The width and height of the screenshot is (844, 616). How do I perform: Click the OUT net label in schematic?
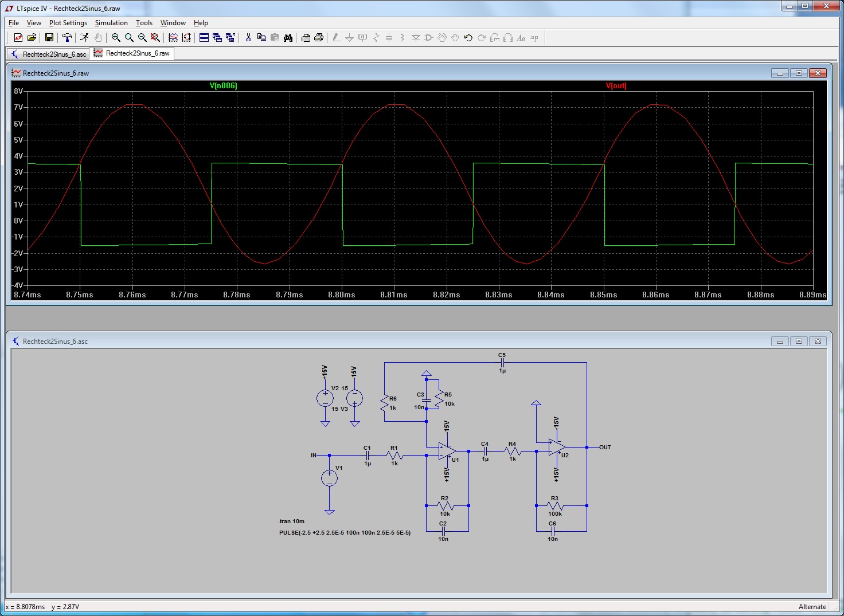pyautogui.click(x=605, y=448)
